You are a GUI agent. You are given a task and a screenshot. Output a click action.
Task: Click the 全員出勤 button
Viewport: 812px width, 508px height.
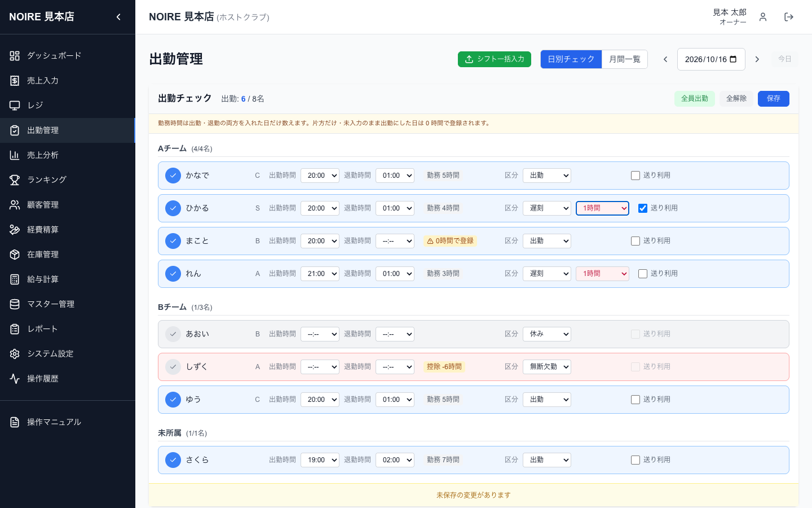coord(695,99)
